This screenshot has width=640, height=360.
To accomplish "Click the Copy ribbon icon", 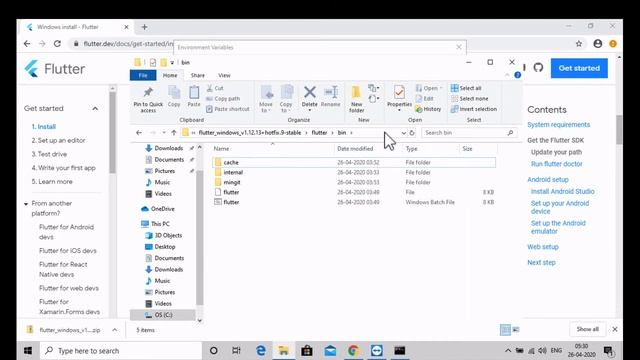I will pyautogui.click(x=174, y=97).
